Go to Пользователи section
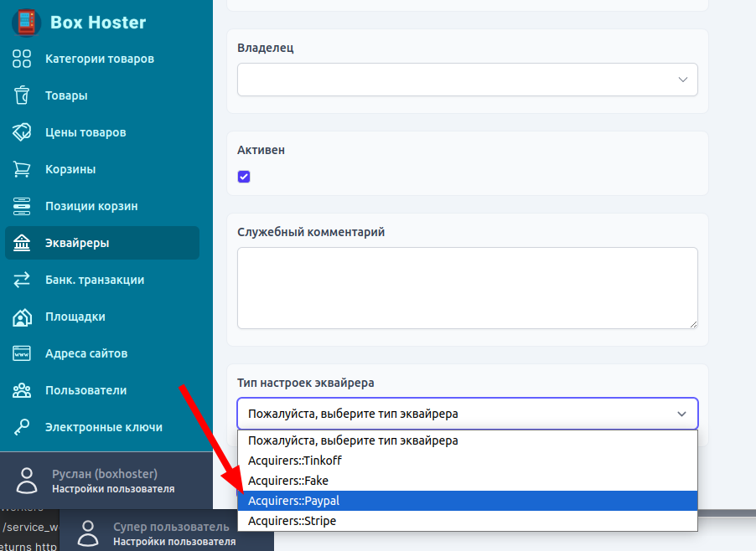This screenshot has height=551, width=756. [x=85, y=390]
